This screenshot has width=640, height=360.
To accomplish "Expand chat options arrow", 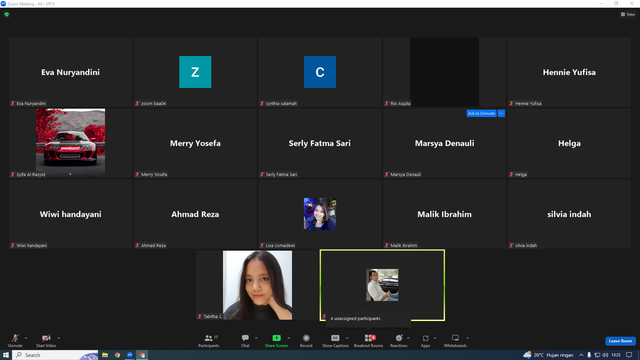I will tap(256, 338).
